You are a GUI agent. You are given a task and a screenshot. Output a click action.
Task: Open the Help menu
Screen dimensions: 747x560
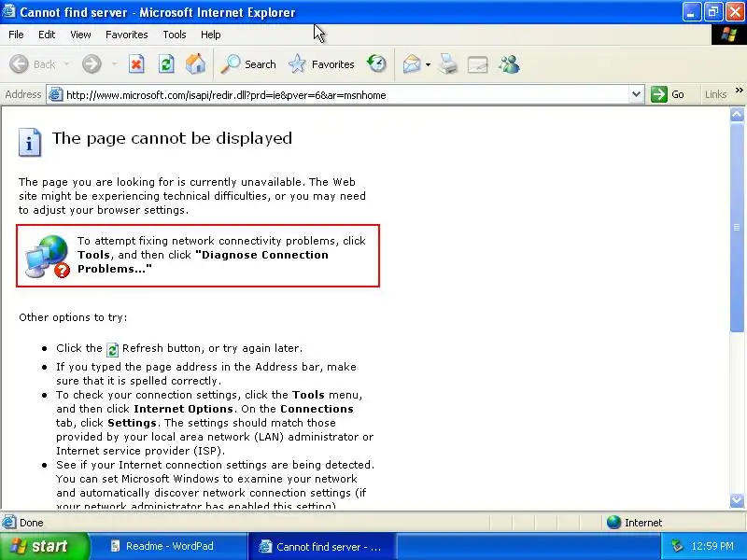pyautogui.click(x=211, y=35)
